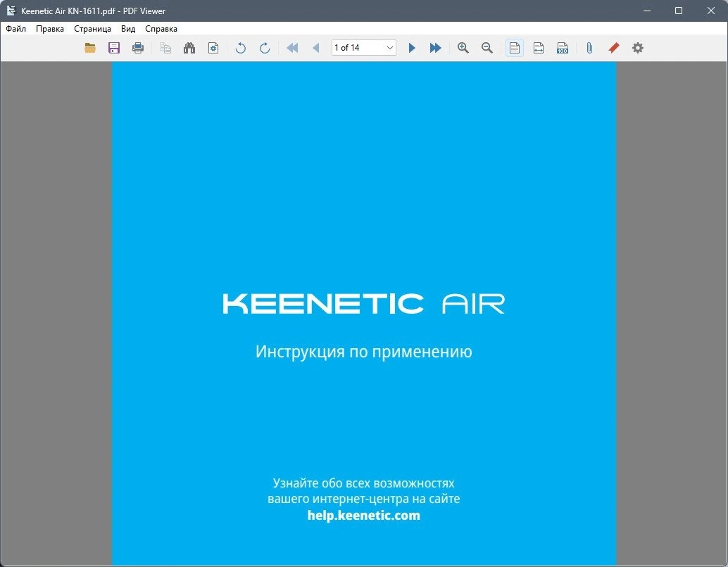Maximize the PDF Viewer window
Viewport: 728px width, 567px height.
pyautogui.click(x=679, y=11)
